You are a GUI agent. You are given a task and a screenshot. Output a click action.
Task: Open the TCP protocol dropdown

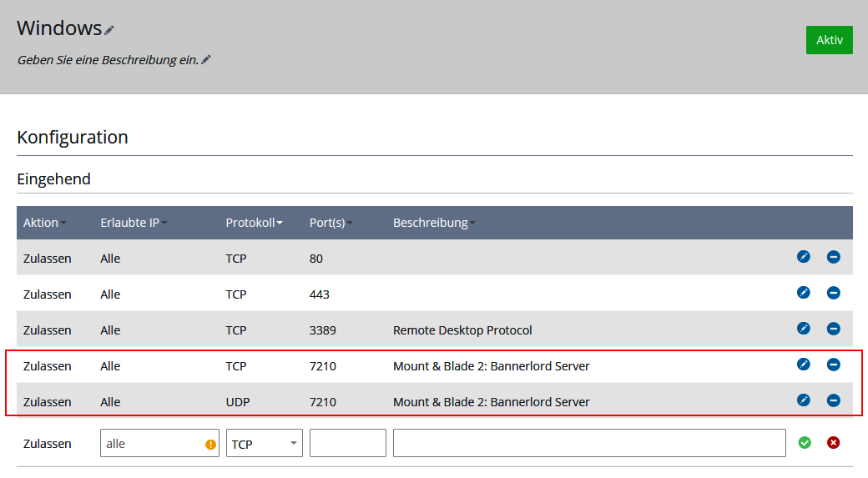(264, 443)
